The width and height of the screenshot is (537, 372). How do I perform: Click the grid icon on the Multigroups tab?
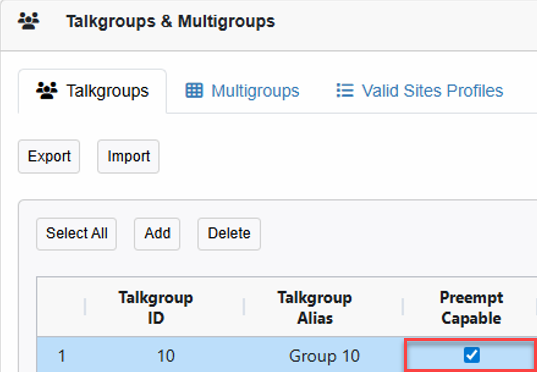(194, 91)
